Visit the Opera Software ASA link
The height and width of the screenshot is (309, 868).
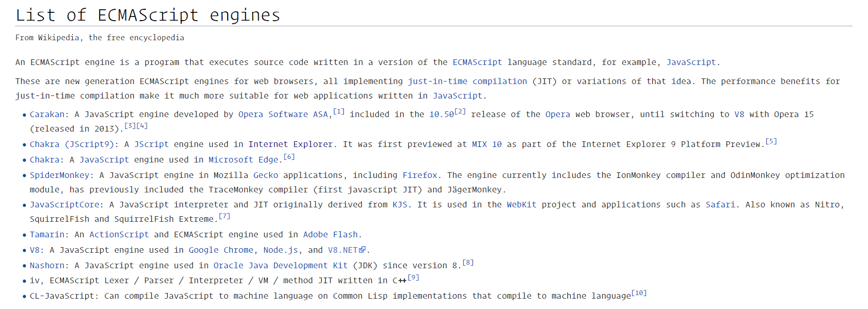(x=283, y=115)
